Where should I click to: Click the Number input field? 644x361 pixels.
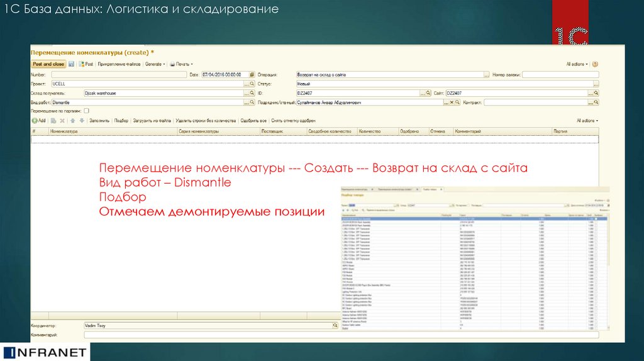click(119, 75)
